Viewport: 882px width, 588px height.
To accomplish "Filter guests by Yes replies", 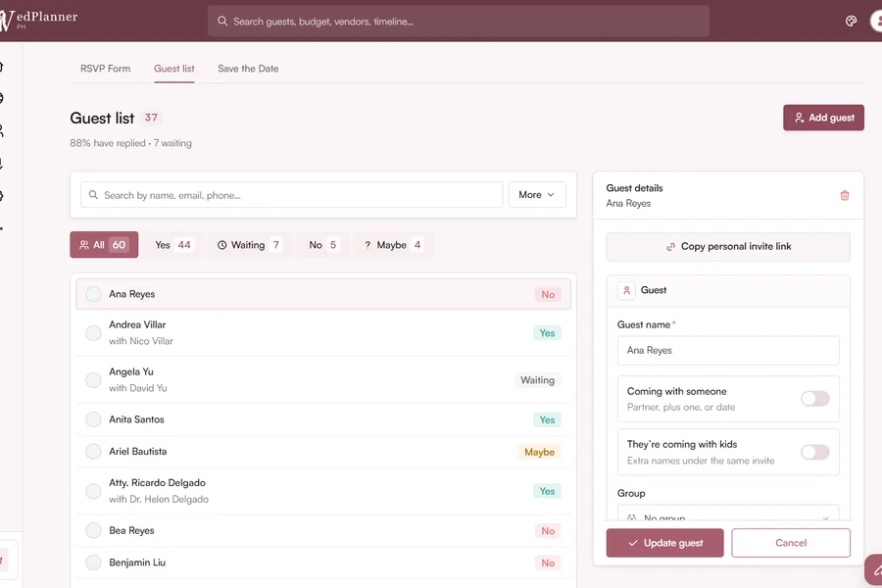I will coord(172,245).
